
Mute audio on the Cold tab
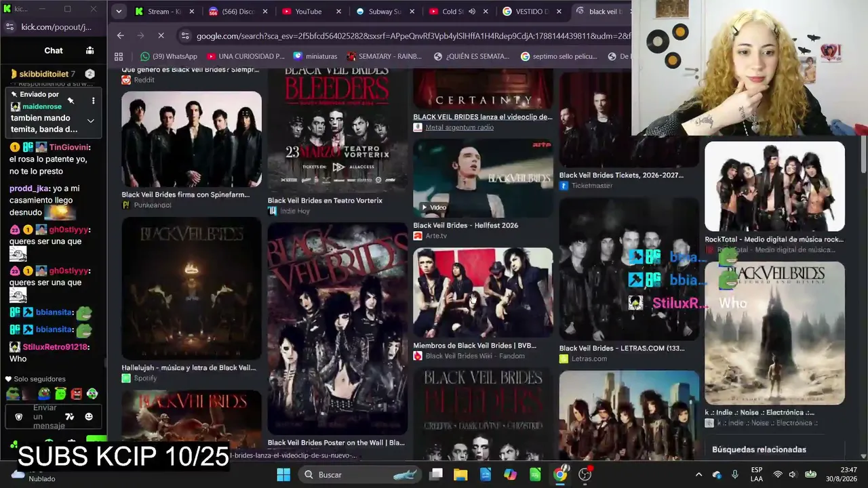click(472, 12)
